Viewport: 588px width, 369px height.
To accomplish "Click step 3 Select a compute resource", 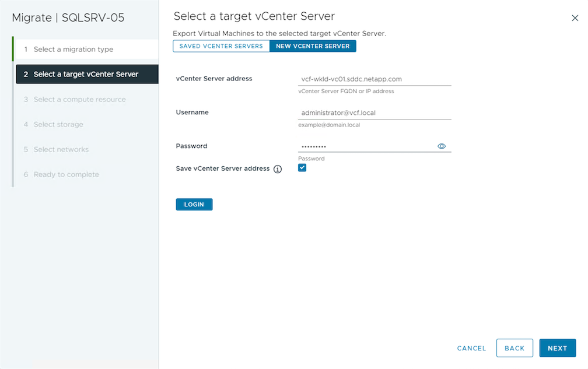I will click(x=79, y=99).
